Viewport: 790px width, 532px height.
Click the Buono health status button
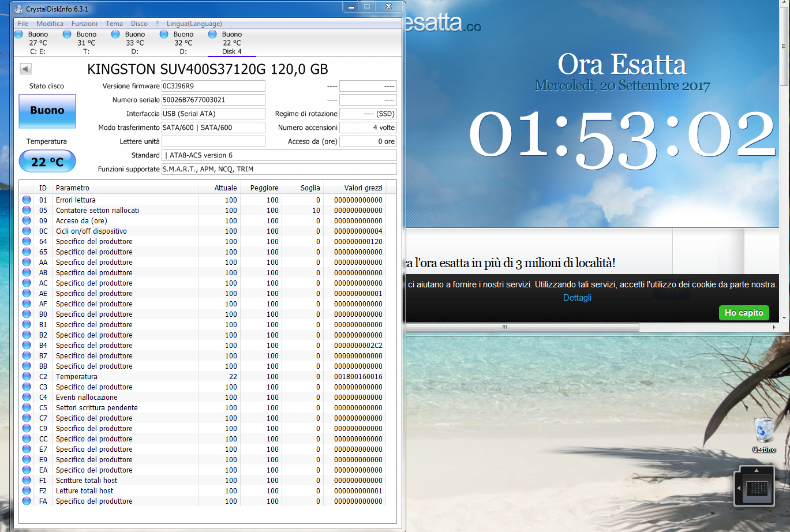coord(47,111)
